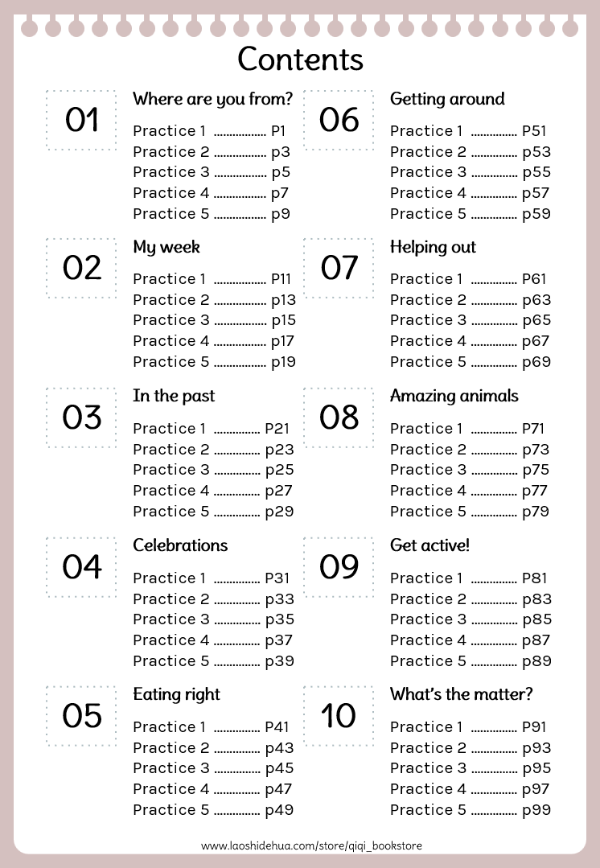600x868 pixels.
Task: Open the "Where are you from?" chapter title
Action: click(x=212, y=99)
